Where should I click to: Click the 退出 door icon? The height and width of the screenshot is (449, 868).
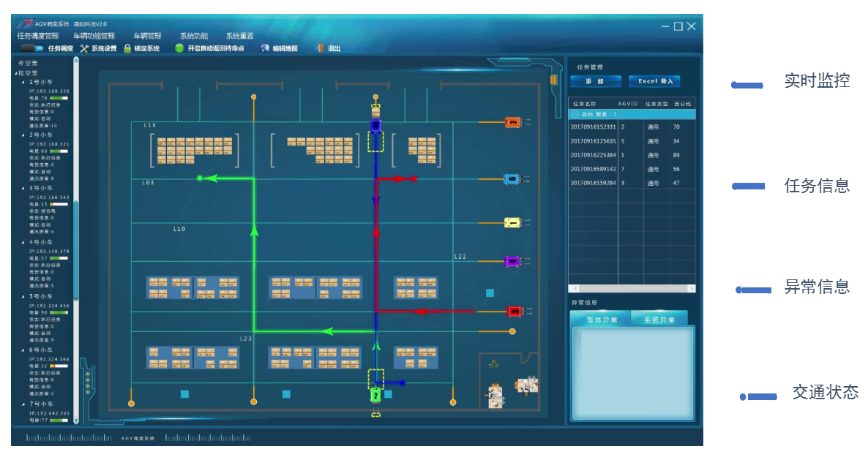click(x=320, y=48)
